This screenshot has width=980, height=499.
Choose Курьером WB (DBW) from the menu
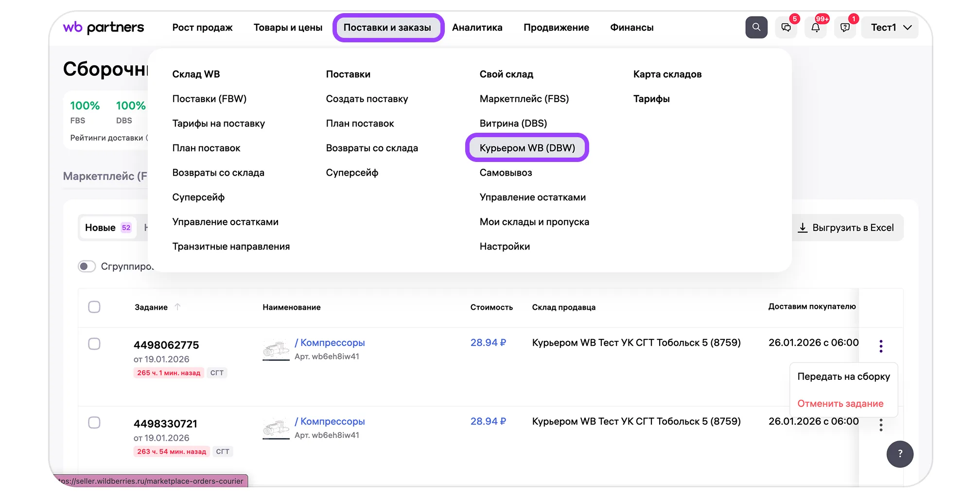(x=527, y=148)
